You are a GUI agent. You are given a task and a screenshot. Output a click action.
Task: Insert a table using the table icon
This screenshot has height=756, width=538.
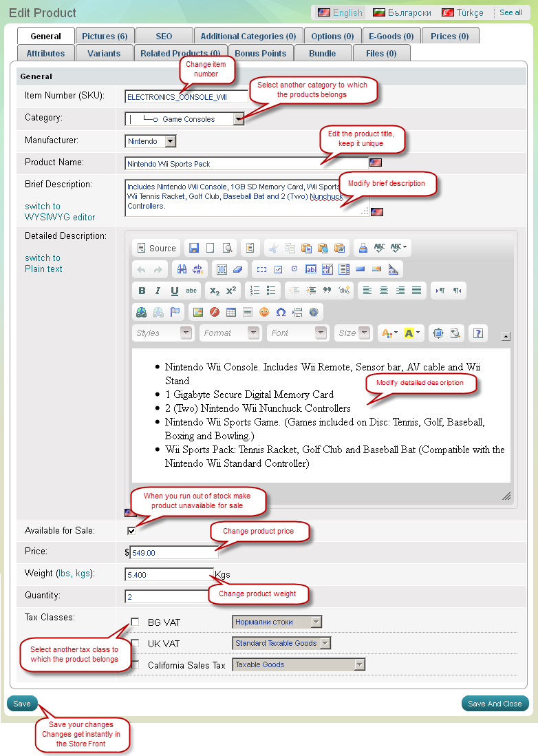231,312
